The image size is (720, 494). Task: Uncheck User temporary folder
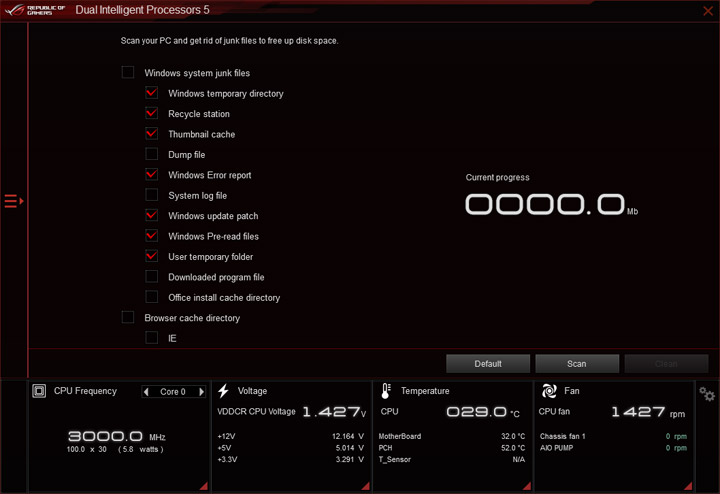coord(152,256)
